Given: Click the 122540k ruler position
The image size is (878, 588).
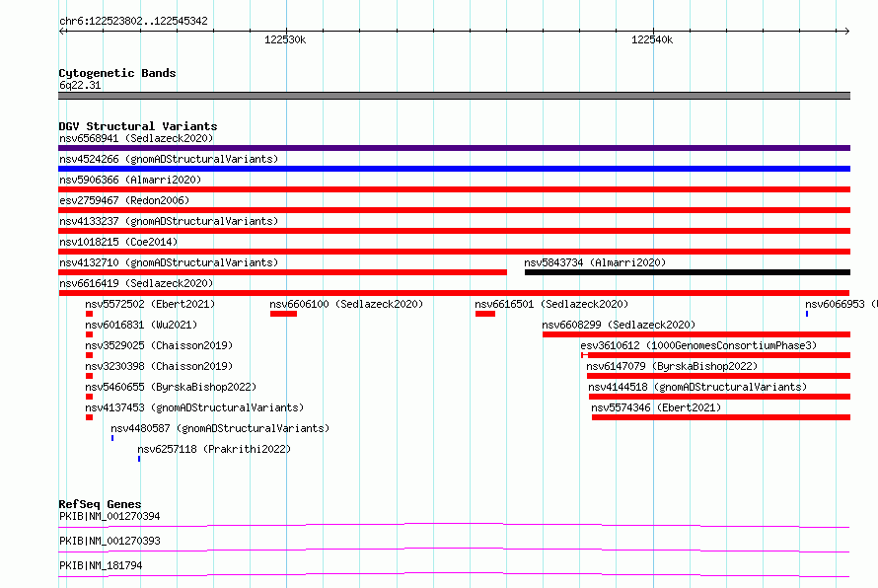Looking at the screenshot, I should (652, 39).
